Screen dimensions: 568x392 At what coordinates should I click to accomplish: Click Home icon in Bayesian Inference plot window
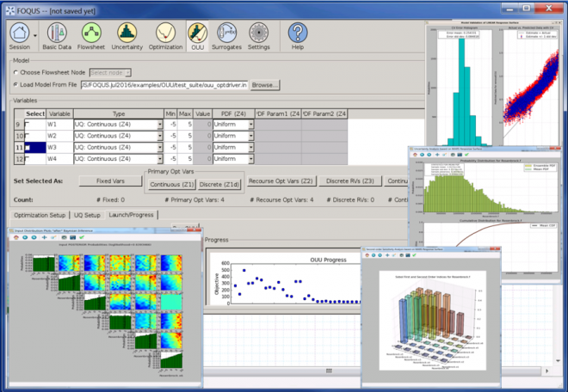point(16,237)
